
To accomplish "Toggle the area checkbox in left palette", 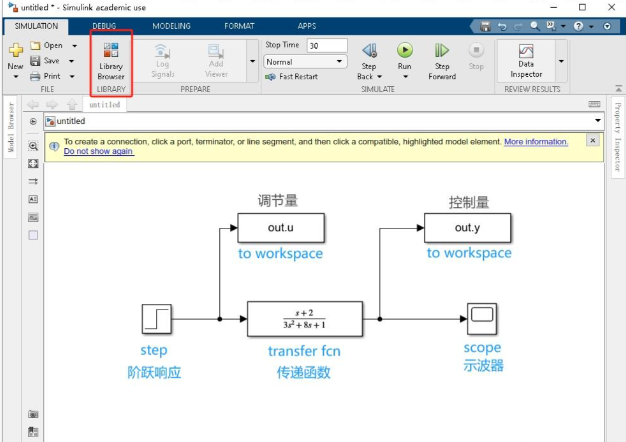I will (33, 235).
